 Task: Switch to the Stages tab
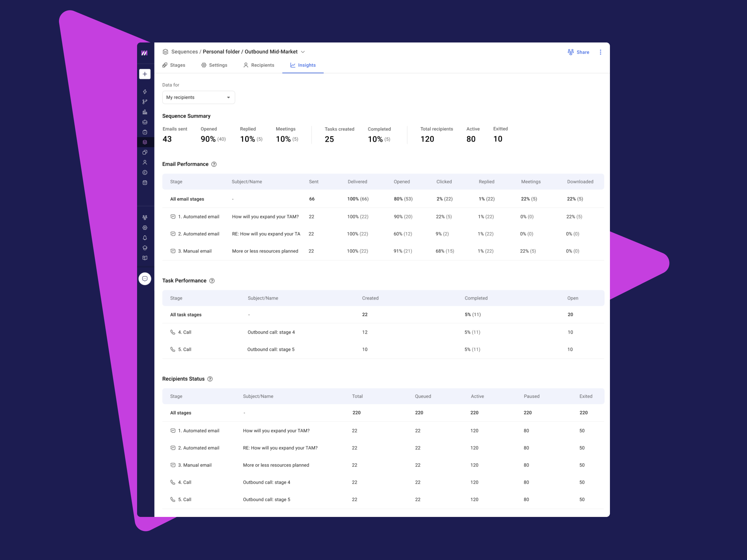click(174, 65)
